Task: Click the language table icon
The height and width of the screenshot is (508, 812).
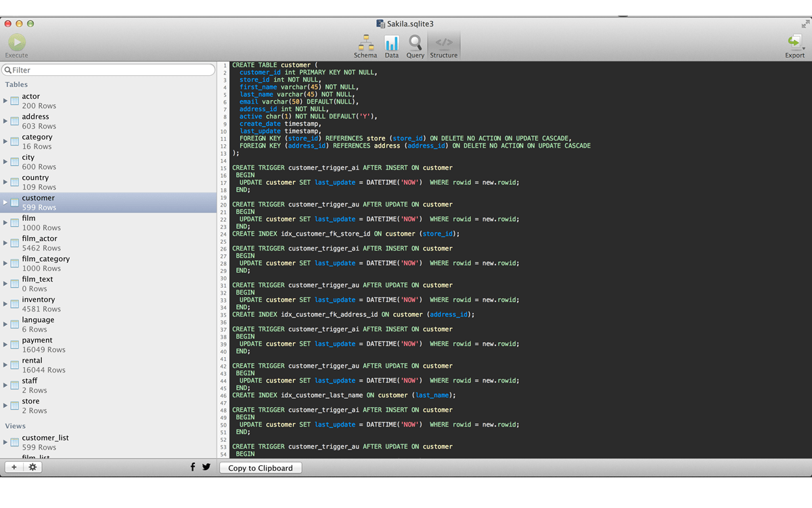Action: coord(15,324)
